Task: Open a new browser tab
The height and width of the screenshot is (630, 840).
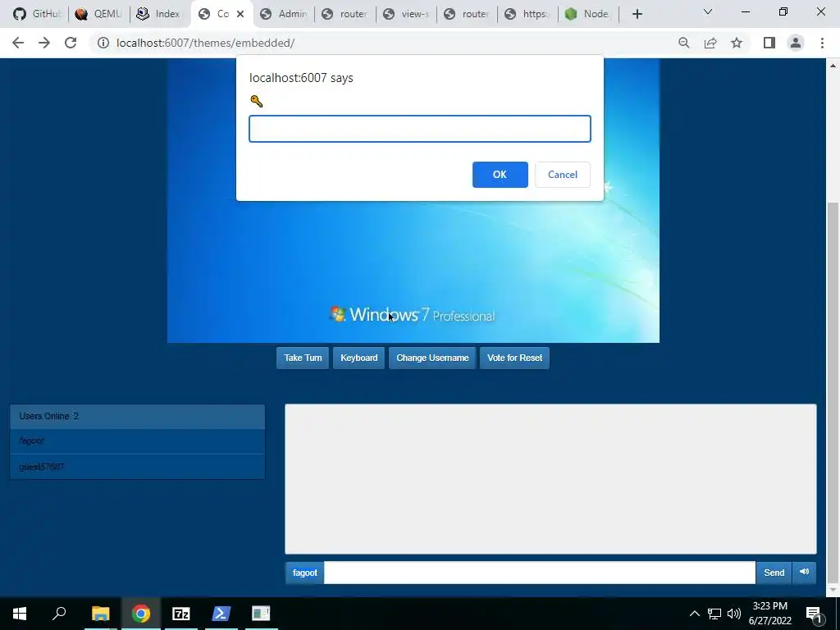Action: click(x=637, y=14)
